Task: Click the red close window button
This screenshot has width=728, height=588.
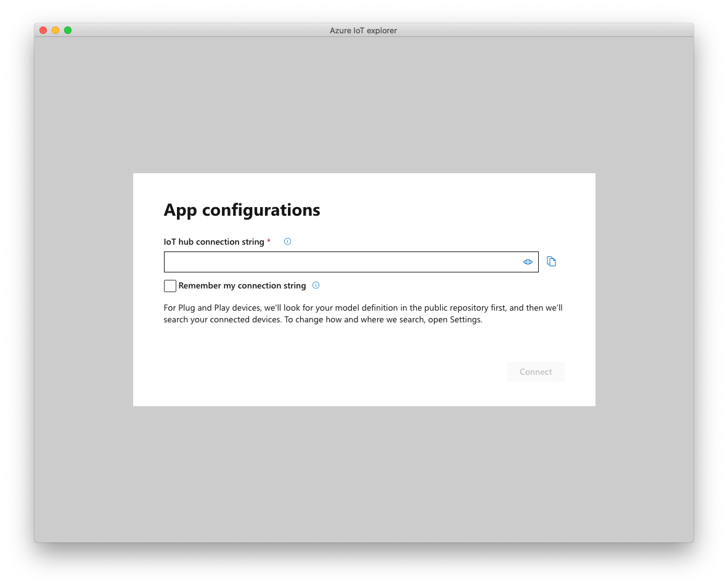Action: coord(43,30)
